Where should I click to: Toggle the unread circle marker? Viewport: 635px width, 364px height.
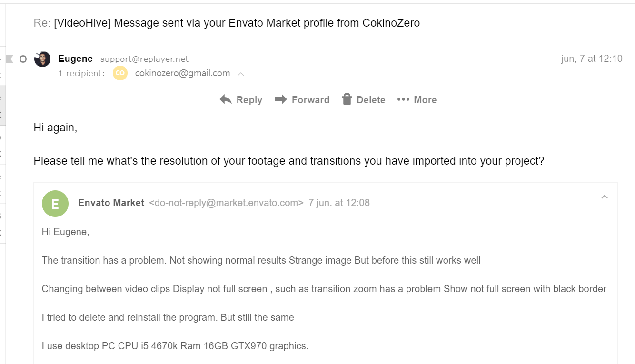pos(23,59)
